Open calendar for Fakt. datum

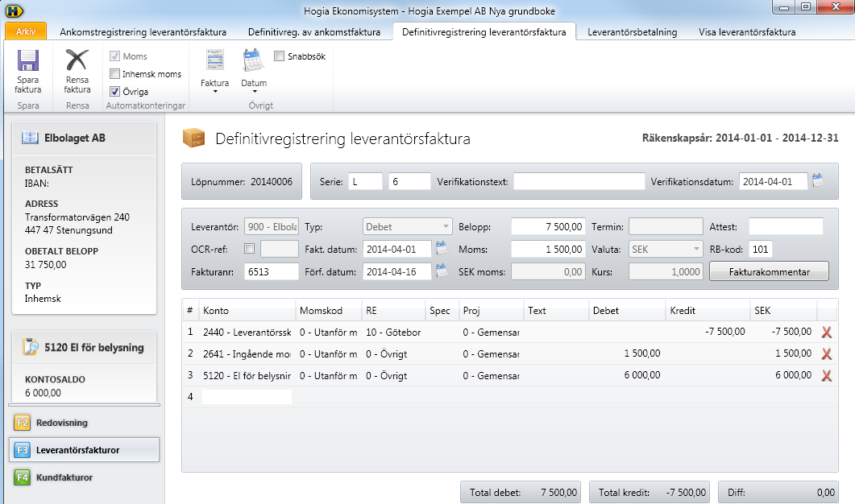click(442, 249)
